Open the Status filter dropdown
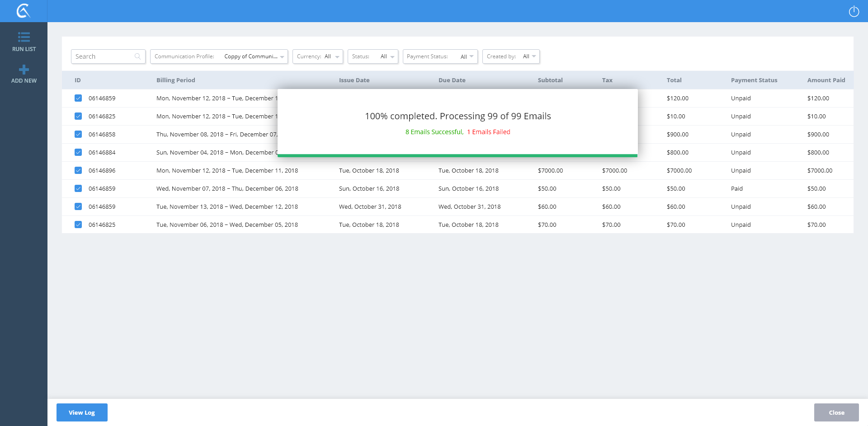Image resolution: width=868 pixels, height=426 pixels. pos(373,56)
